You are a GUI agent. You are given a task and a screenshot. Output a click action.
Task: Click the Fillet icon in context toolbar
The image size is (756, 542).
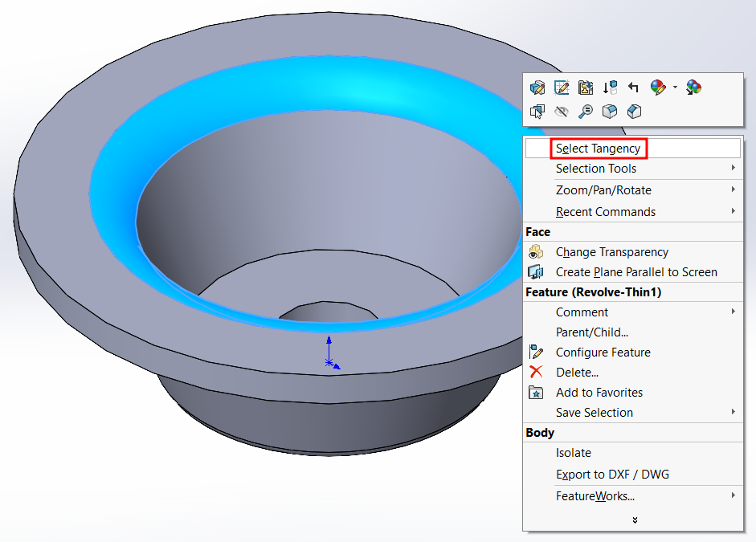610,112
